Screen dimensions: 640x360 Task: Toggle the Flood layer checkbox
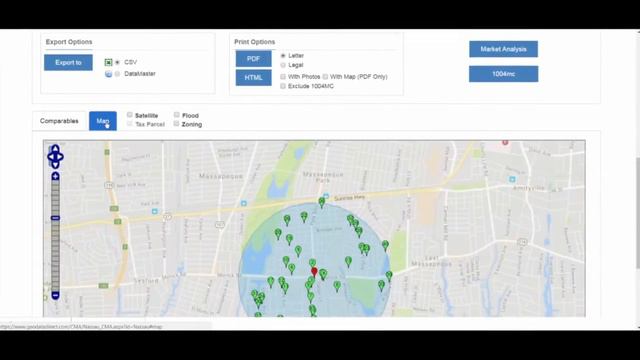[x=177, y=115]
